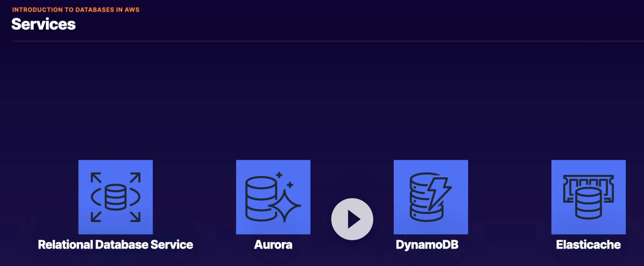Open the DynamoDB service icon tile
Viewport: 644px width, 266px height.
coord(431,197)
